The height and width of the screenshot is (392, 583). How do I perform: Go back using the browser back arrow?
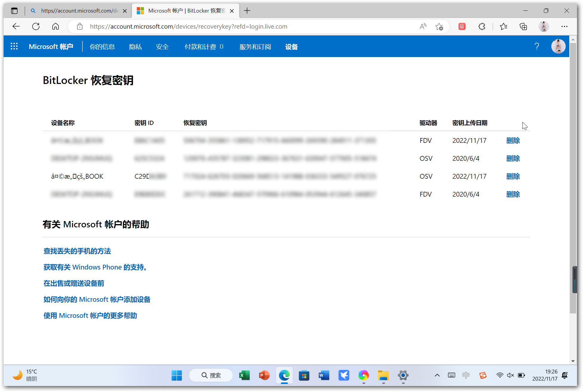coord(16,26)
